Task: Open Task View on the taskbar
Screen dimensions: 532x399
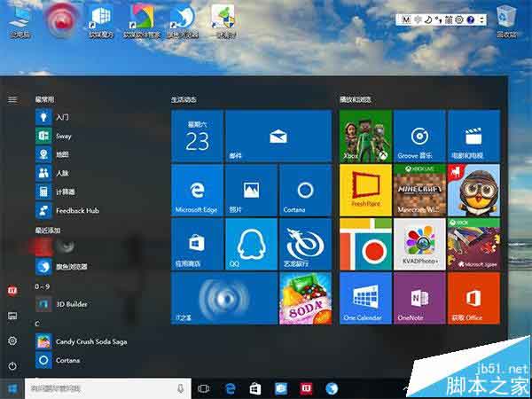Action: [204, 388]
